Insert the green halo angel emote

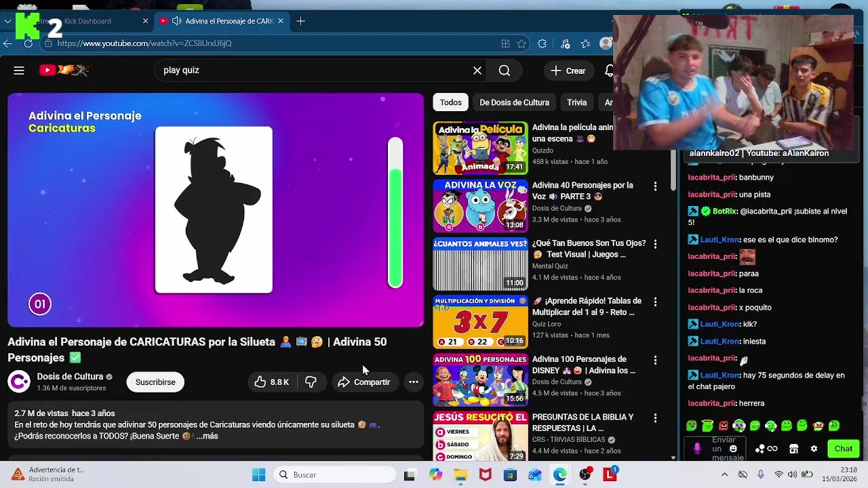tap(707, 426)
